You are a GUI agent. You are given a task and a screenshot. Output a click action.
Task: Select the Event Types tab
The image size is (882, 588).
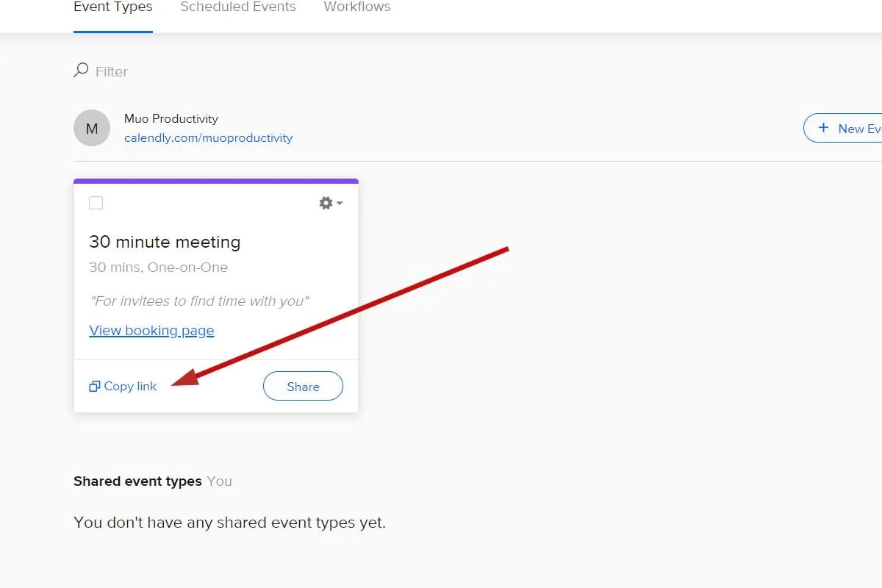pyautogui.click(x=112, y=7)
